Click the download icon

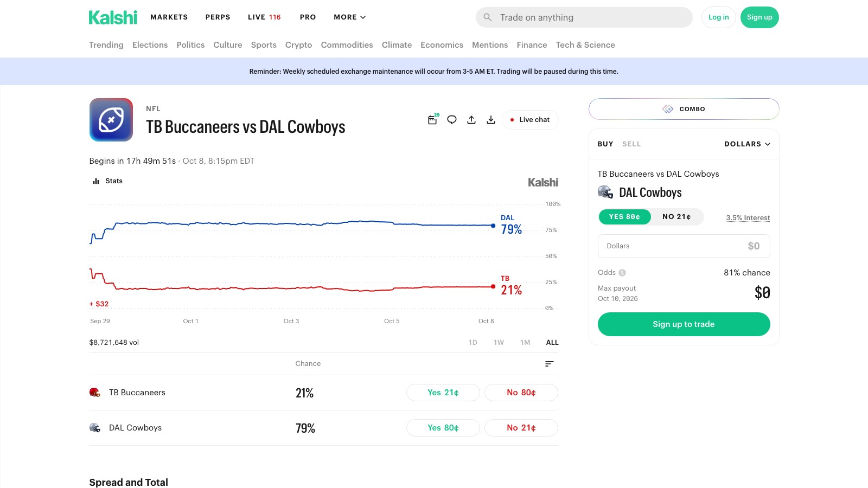pos(491,120)
